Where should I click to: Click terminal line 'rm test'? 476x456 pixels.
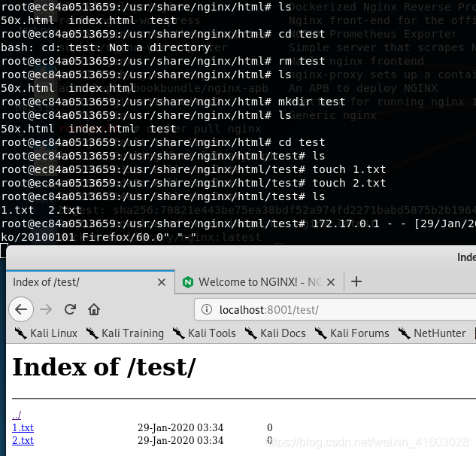(302, 61)
